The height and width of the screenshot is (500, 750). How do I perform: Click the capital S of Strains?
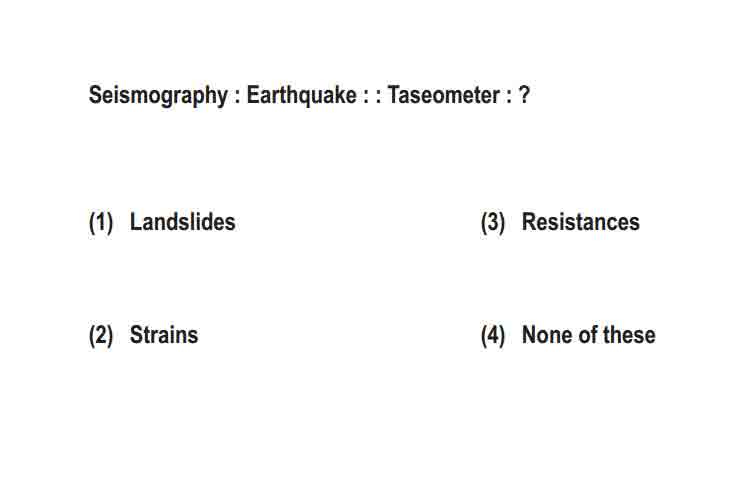[137, 334]
